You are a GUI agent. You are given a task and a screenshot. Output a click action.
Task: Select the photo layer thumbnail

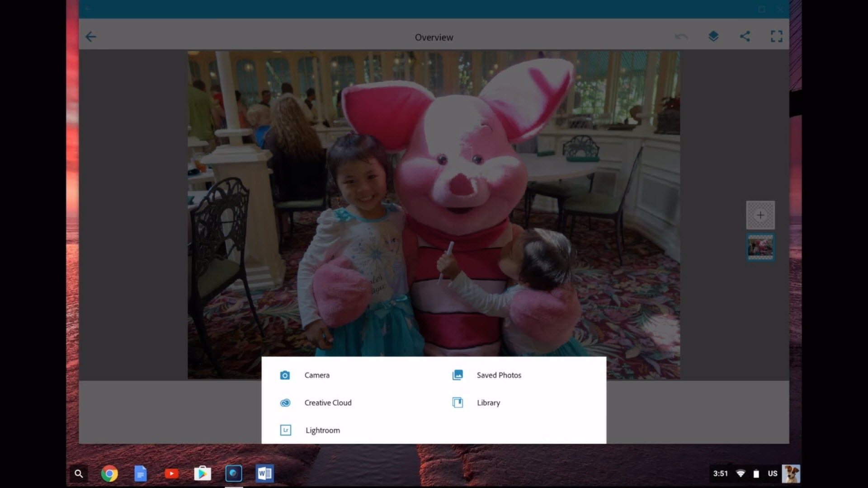coord(760,247)
